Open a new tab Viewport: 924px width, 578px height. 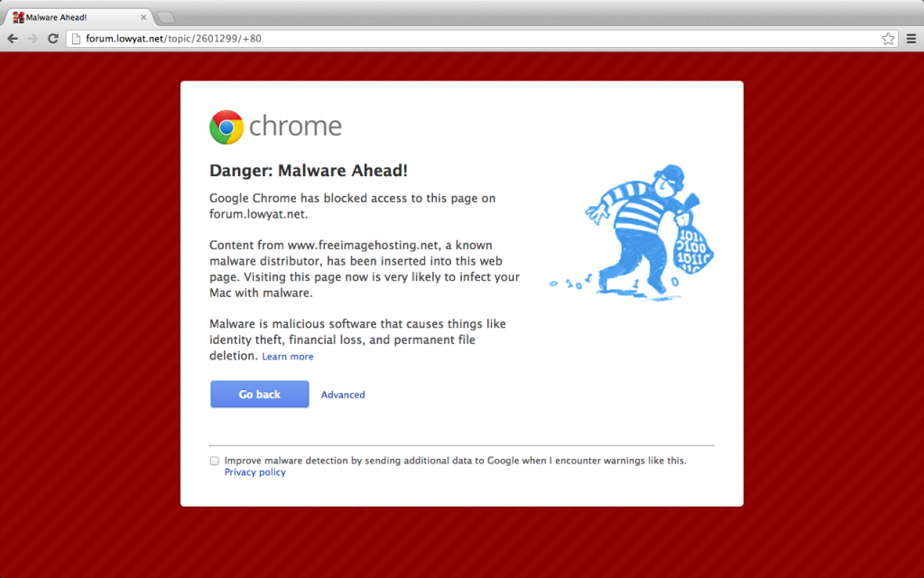click(166, 17)
